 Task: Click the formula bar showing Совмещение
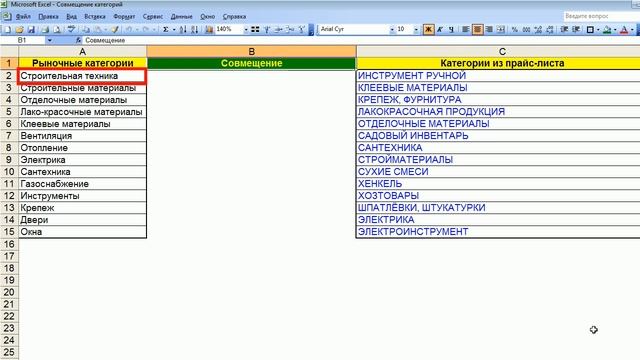click(x=361, y=40)
